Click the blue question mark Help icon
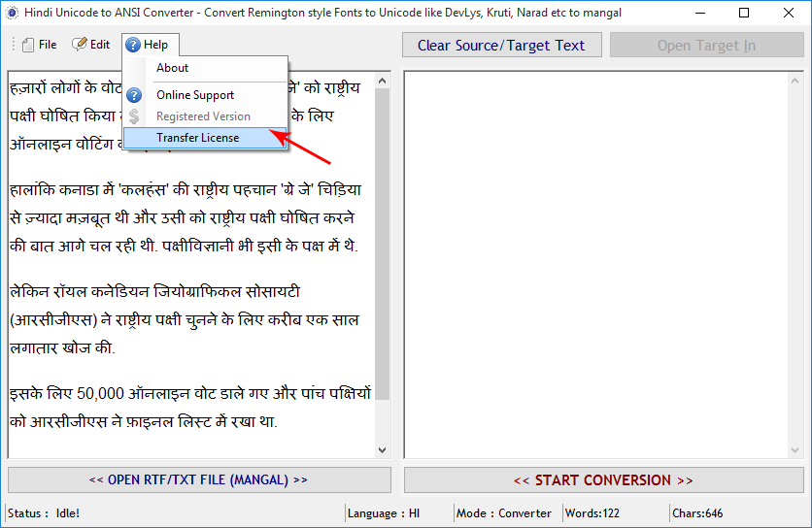The image size is (812, 528). click(133, 45)
